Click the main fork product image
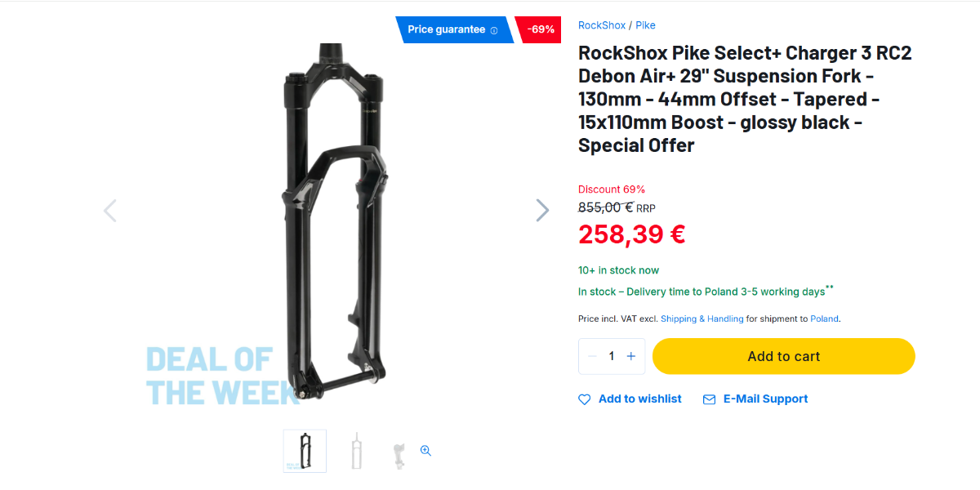Image resolution: width=980 pixels, height=490 pixels. [x=333, y=222]
